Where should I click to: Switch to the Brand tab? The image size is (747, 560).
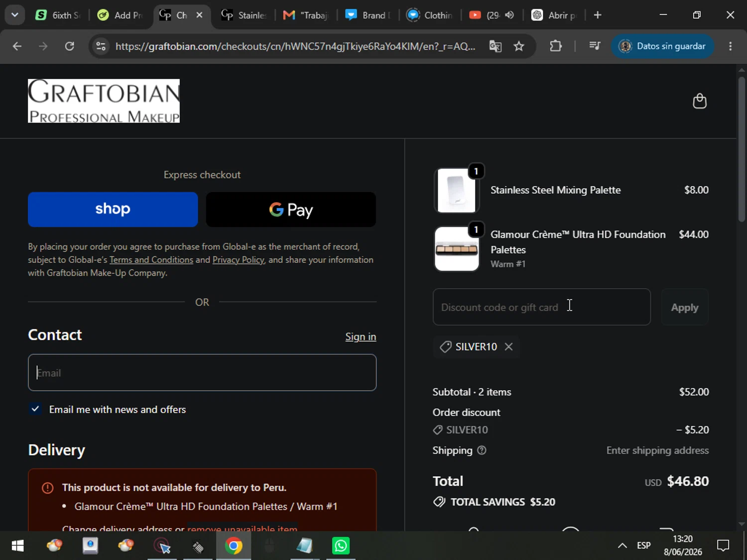[x=368, y=15]
